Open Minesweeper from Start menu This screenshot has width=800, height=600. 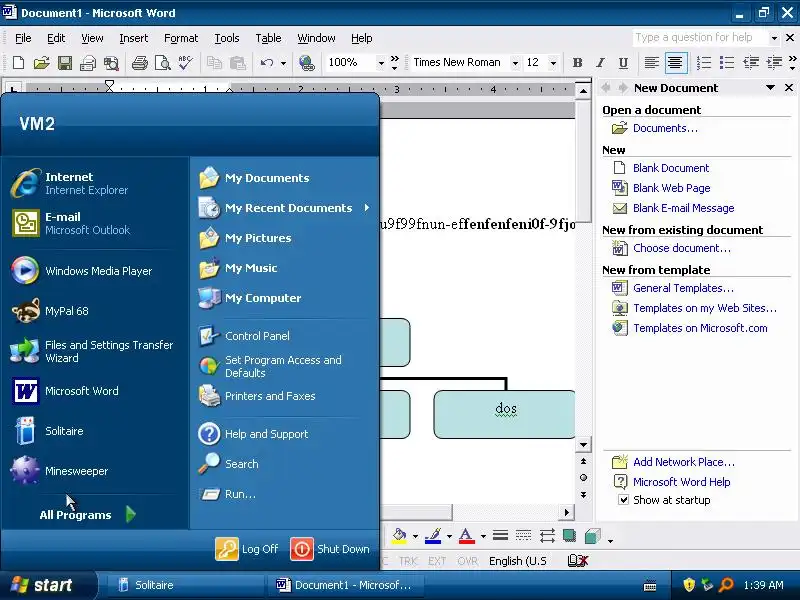click(94, 471)
